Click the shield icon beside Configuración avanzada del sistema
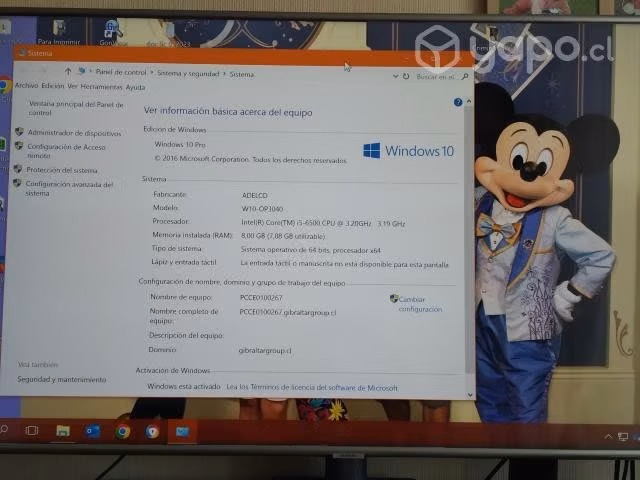640x480 pixels. (17, 183)
